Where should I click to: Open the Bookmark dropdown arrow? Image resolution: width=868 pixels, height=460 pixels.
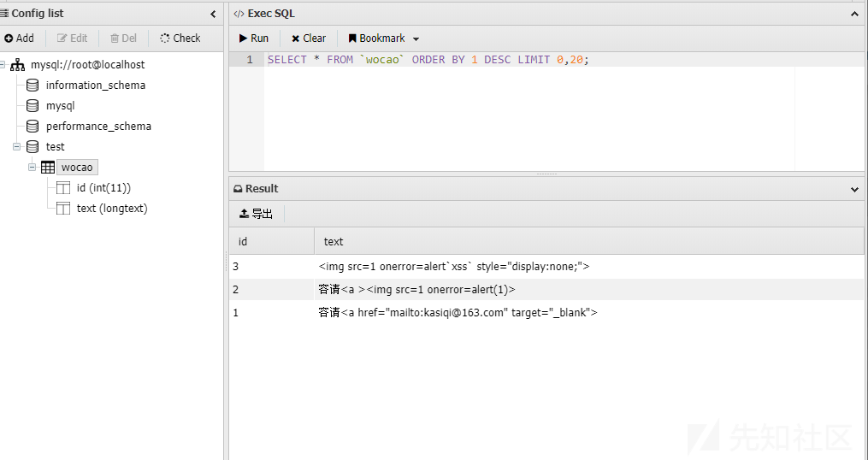click(x=416, y=38)
